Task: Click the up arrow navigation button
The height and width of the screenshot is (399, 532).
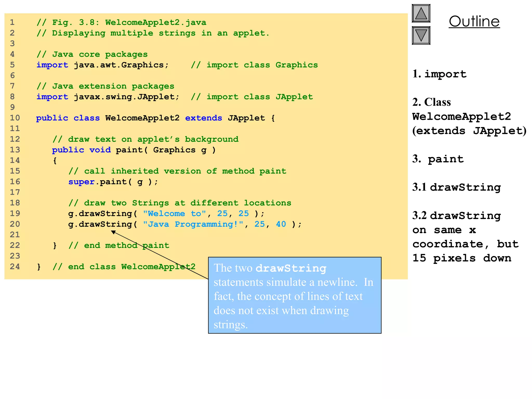Action: (421, 14)
